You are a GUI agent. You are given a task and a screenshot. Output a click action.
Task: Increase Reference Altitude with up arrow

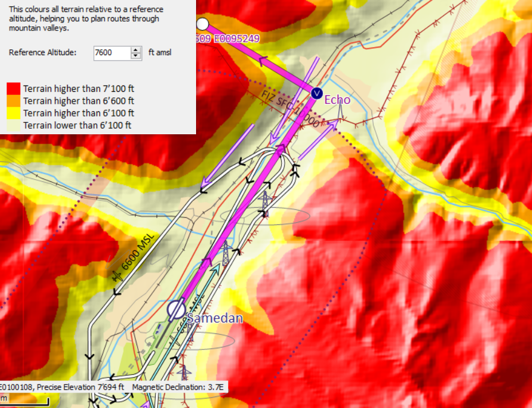click(x=136, y=50)
